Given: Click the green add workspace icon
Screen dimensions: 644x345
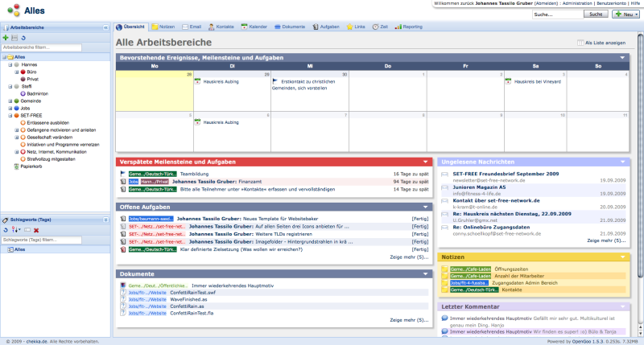Looking at the screenshot, I should pos(6,38).
